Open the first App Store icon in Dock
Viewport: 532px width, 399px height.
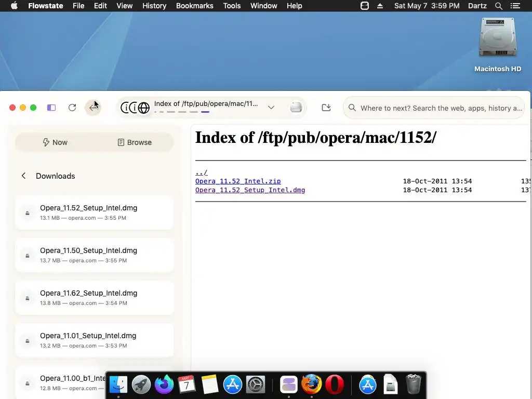232,384
